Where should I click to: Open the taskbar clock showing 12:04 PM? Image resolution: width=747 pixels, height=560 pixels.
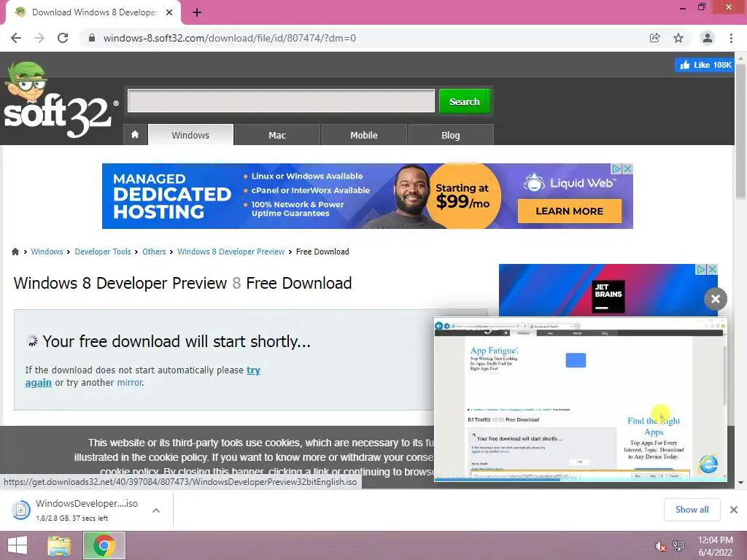pos(715,546)
